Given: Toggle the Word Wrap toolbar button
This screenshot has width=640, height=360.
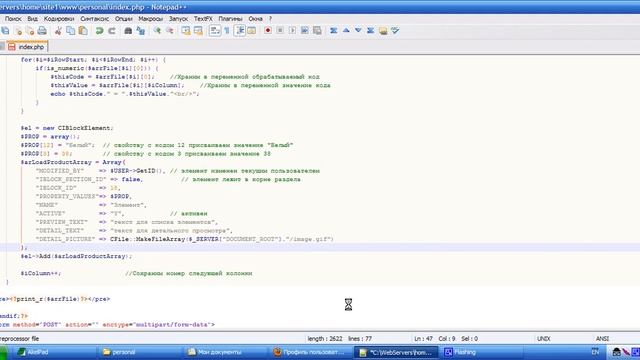Looking at the screenshot, I should (x=215, y=31).
